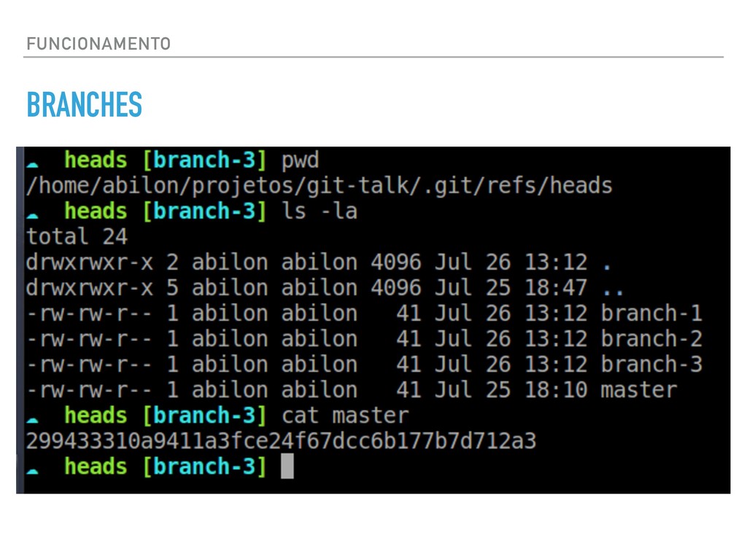Click the FUNCIONAMENTO section header text
The width and height of the screenshot is (747, 560).
point(98,44)
